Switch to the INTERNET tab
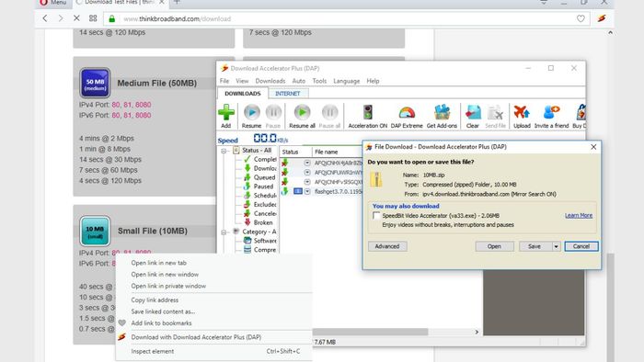This screenshot has width=644, height=362. pyautogui.click(x=288, y=94)
